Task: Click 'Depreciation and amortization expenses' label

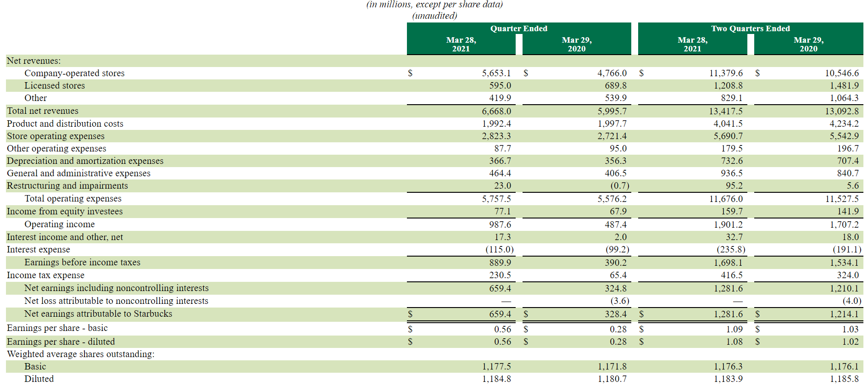Action: [x=85, y=161]
